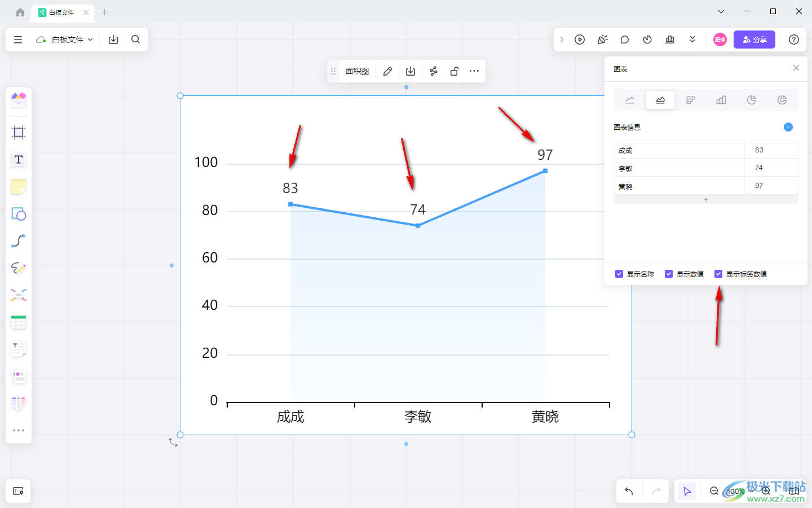Toggle the lock icon in chart toolbar
The image size is (812, 508).
(454, 71)
